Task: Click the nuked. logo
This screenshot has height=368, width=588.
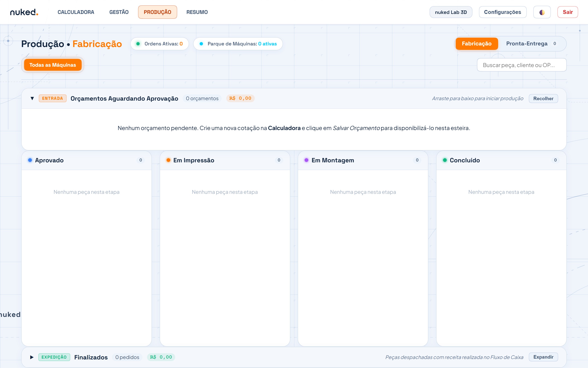Action: pyautogui.click(x=24, y=12)
